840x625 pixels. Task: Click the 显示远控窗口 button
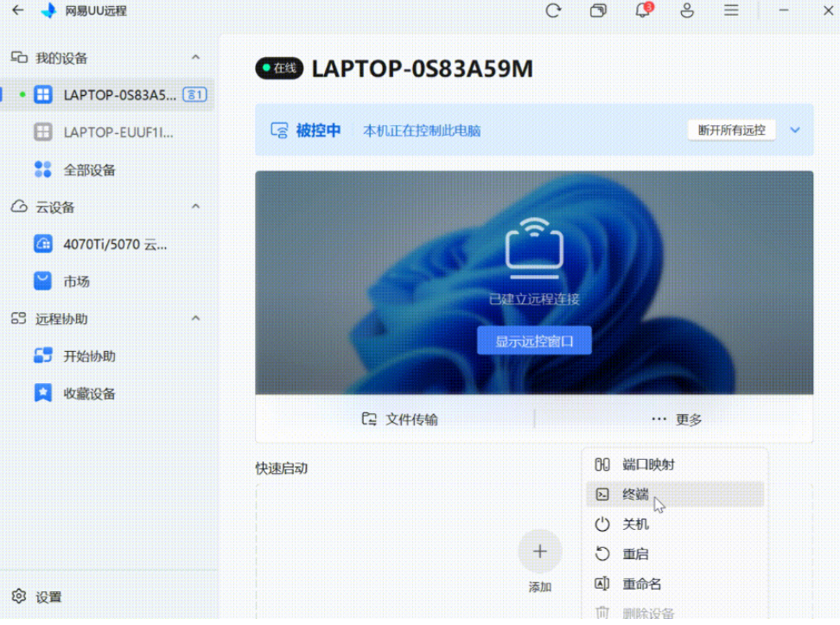point(535,341)
